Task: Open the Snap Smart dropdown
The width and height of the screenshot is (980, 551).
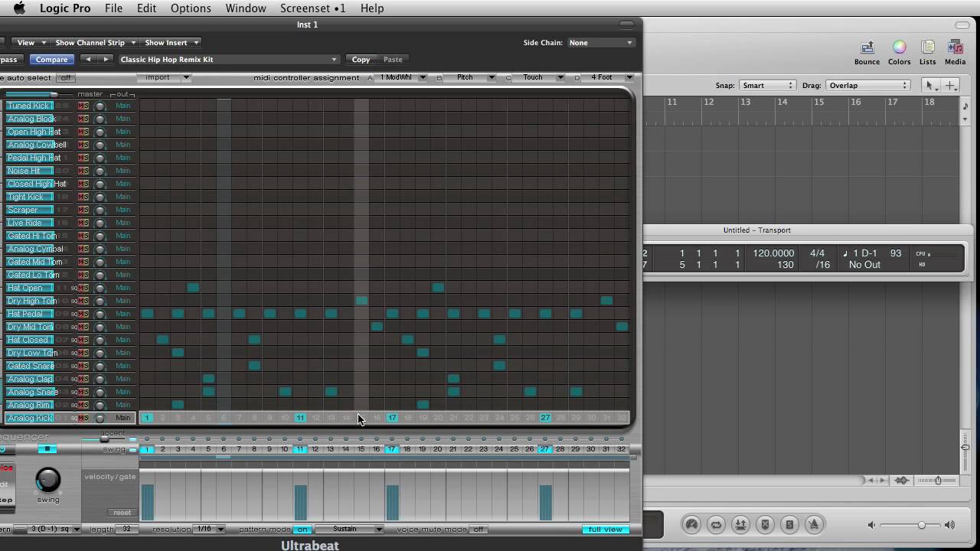Action: coord(767,86)
